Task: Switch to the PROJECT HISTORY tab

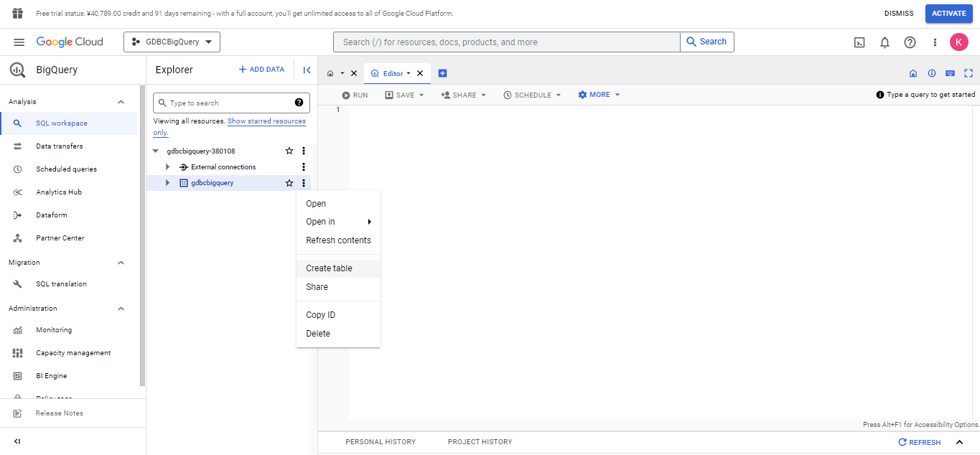Action: coord(480,442)
